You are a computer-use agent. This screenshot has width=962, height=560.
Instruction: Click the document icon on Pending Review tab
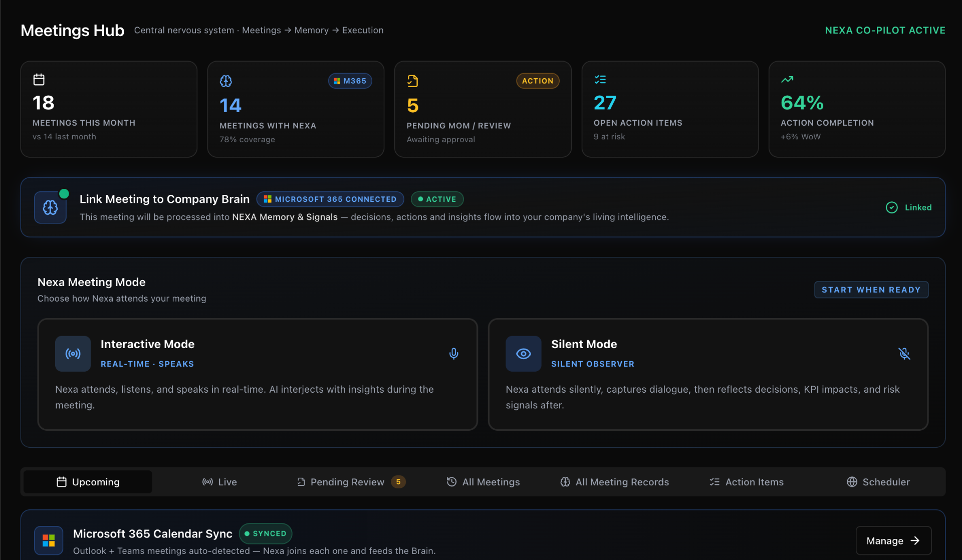point(301,482)
